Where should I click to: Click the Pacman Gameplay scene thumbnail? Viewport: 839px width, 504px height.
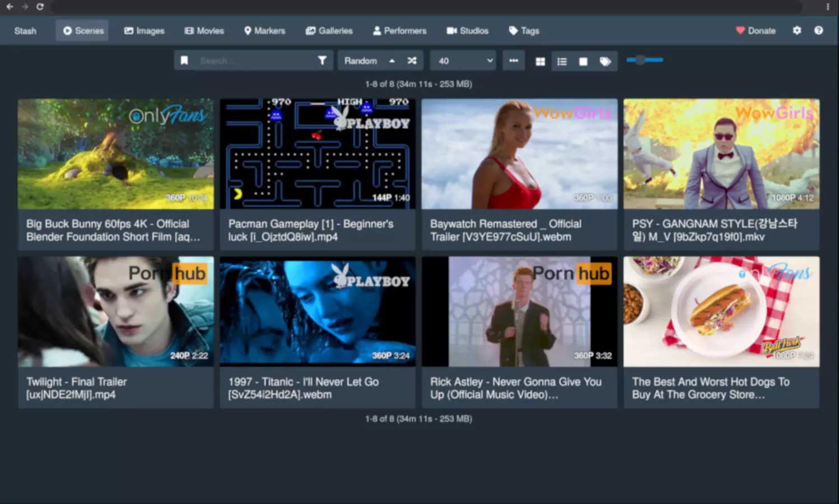(318, 154)
